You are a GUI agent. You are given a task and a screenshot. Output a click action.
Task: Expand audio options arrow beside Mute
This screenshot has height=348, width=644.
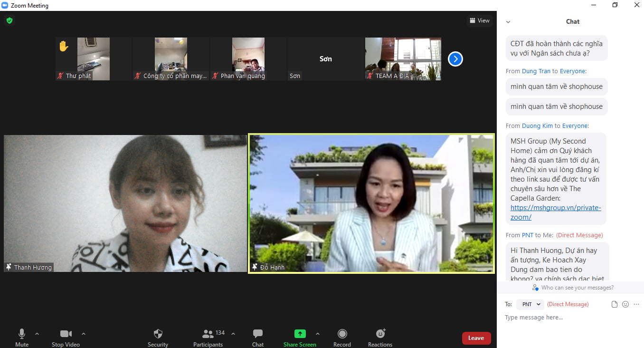click(x=37, y=334)
